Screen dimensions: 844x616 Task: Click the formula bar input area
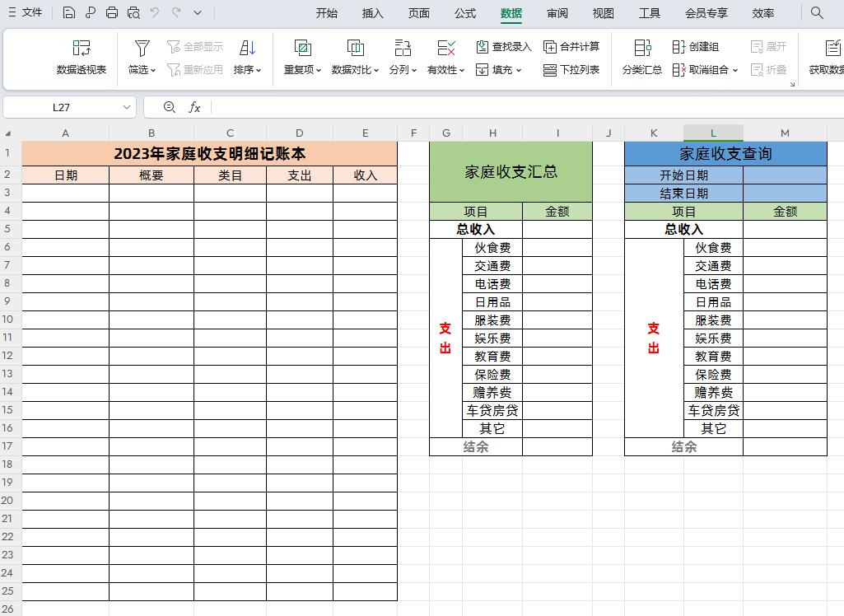click(528, 107)
